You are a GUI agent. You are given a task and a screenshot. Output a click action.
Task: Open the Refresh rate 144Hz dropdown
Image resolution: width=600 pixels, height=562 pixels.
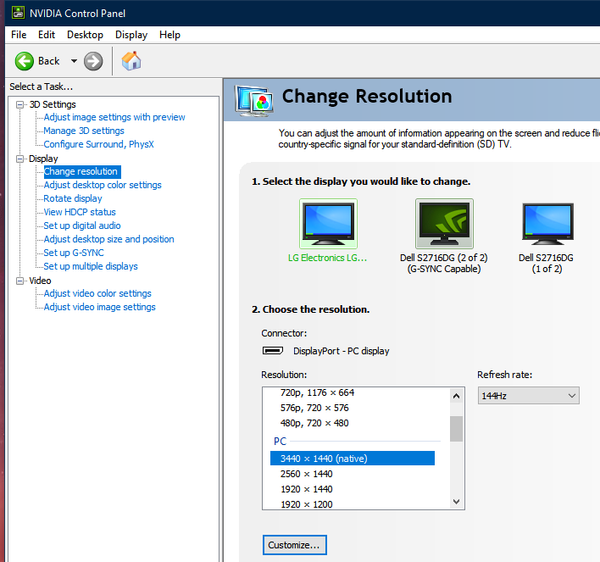click(x=528, y=396)
